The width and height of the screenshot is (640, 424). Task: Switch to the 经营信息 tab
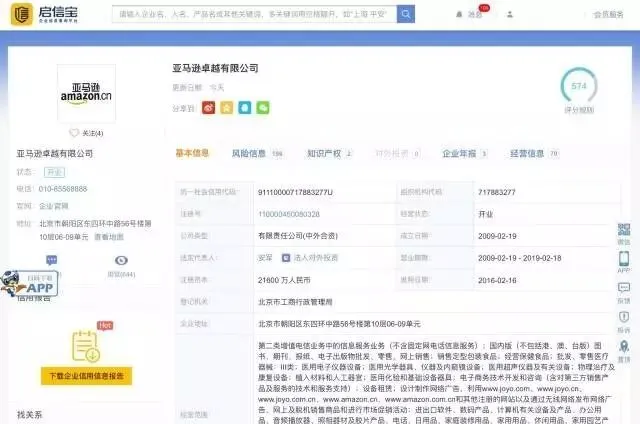[x=527, y=153]
